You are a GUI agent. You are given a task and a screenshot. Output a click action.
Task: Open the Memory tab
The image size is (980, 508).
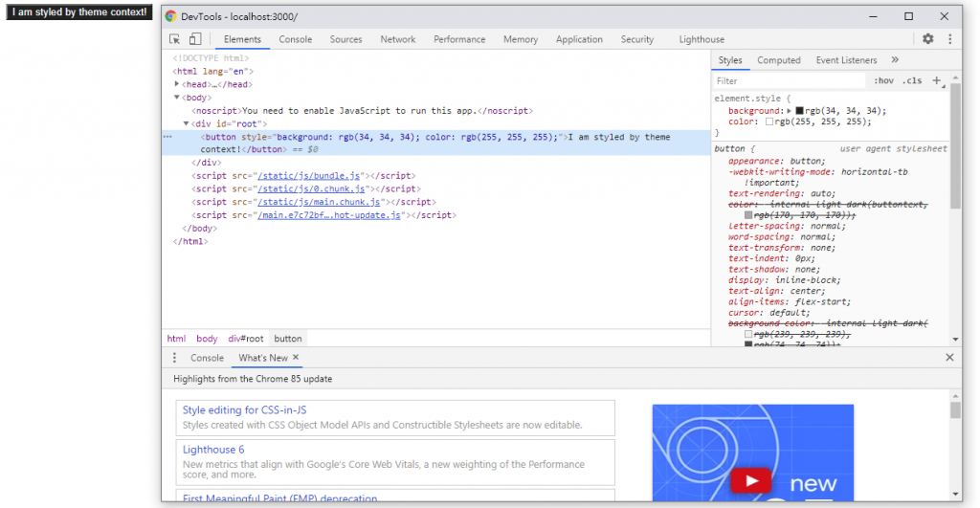tap(520, 38)
